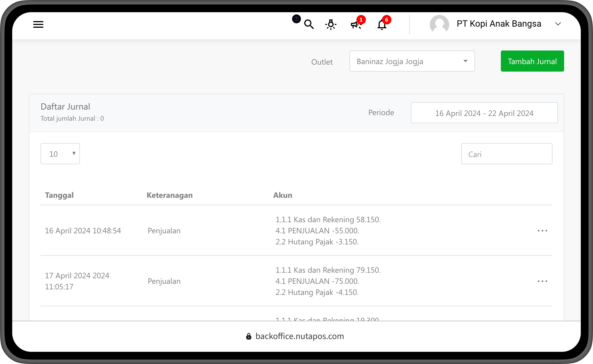Open the bell notifications icon
The height and width of the screenshot is (364, 593).
pyautogui.click(x=382, y=25)
